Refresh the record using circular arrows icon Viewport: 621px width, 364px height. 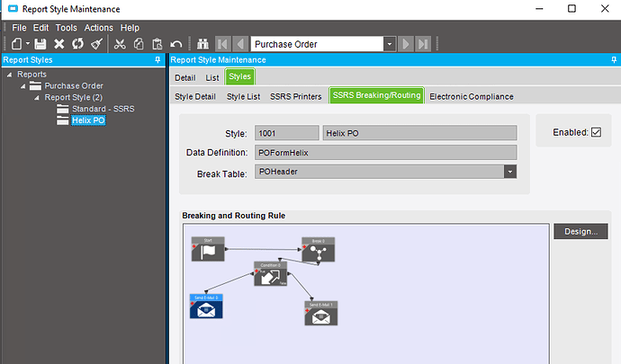click(77, 43)
